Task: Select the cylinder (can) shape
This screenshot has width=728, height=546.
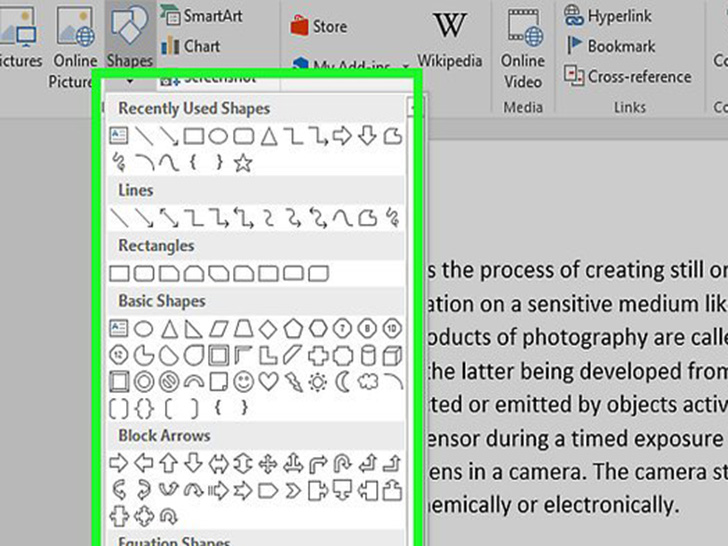Action: (367, 355)
